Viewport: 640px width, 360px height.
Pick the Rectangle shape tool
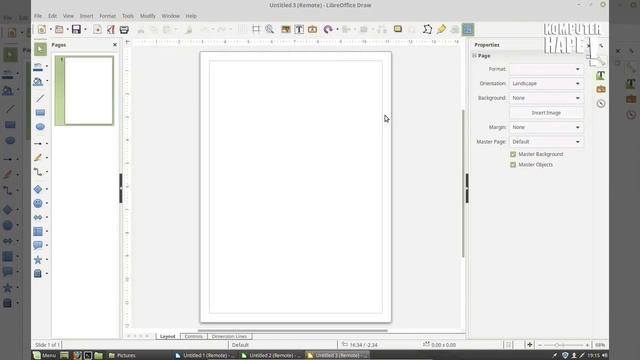tap(40, 112)
